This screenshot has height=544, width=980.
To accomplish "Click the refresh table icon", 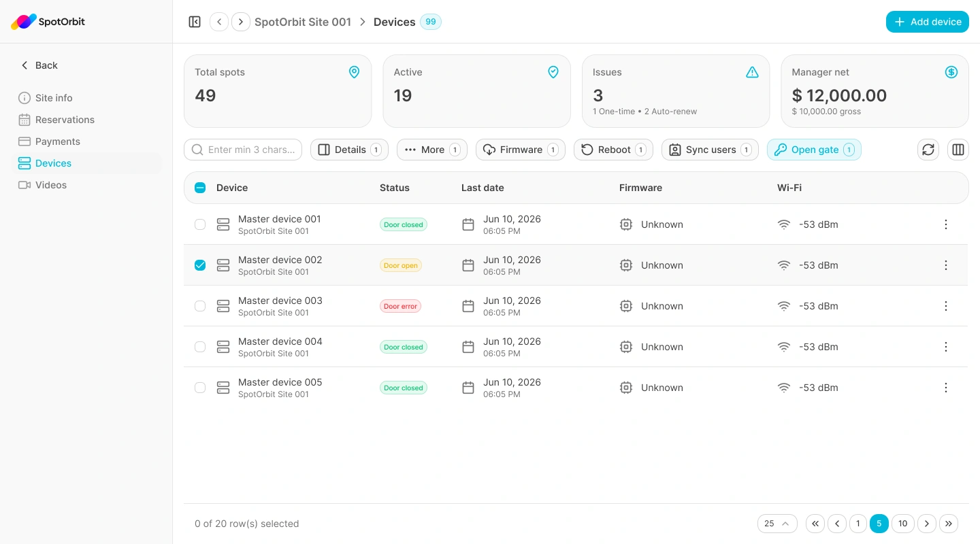I will [928, 150].
